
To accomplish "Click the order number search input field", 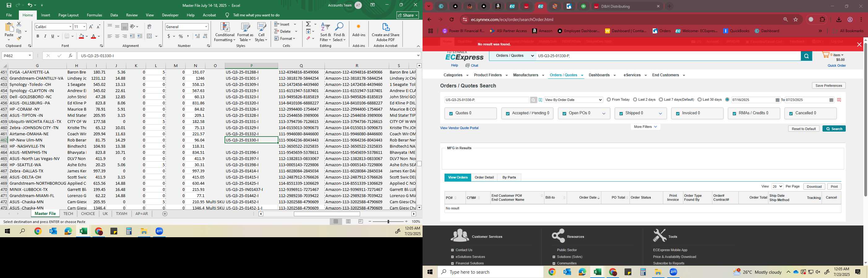I will [487, 100].
